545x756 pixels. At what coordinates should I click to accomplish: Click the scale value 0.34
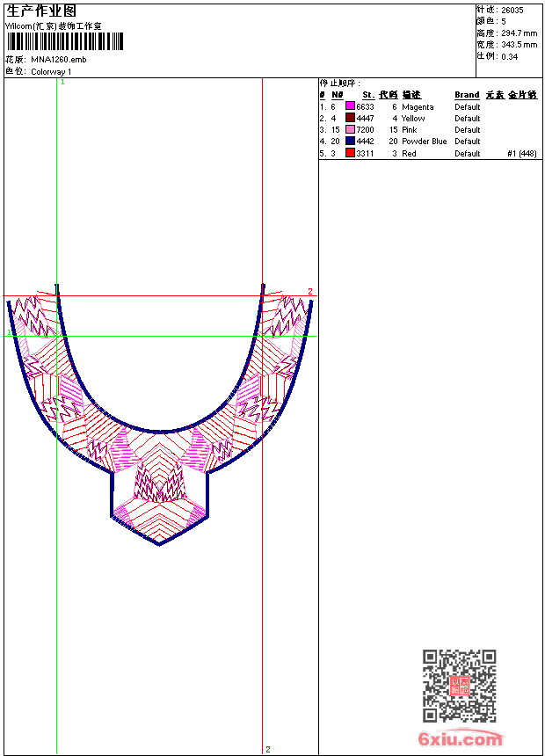coord(509,56)
